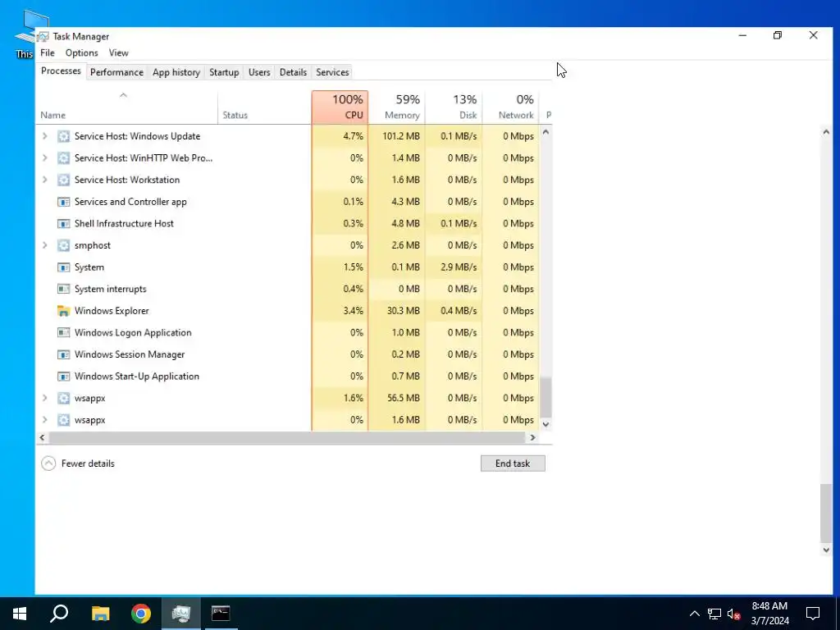The width and height of the screenshot is (840, 630).
Task: Open File Explorer from the taskbar
Action: pyautogui.click(x=100, y=614)
